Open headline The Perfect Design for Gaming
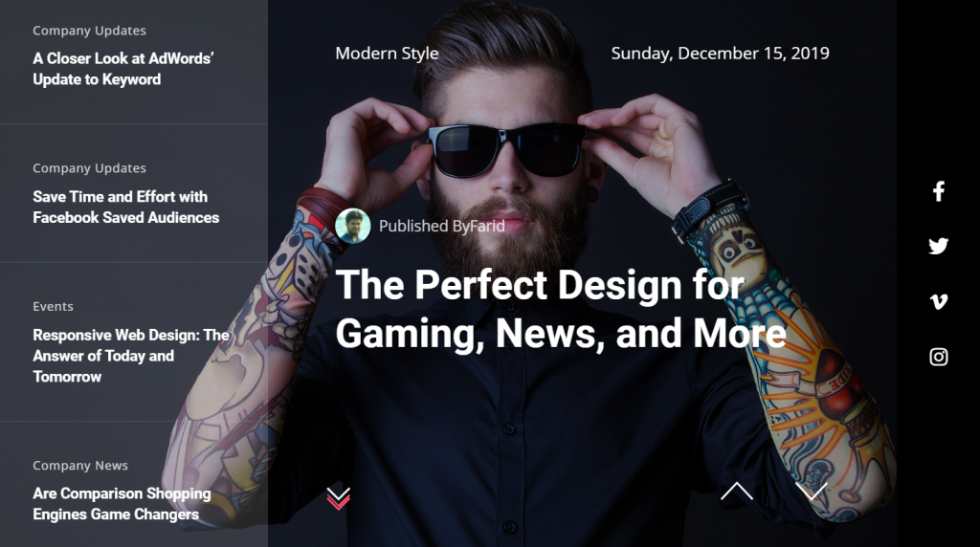The image size is (980, 547). [x=561, y=310]
